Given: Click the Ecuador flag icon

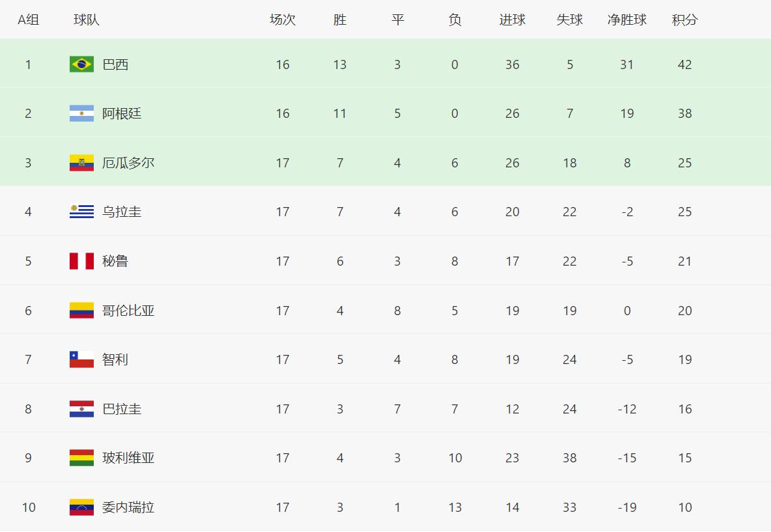Looking at the screenshot, I should 81,163.
